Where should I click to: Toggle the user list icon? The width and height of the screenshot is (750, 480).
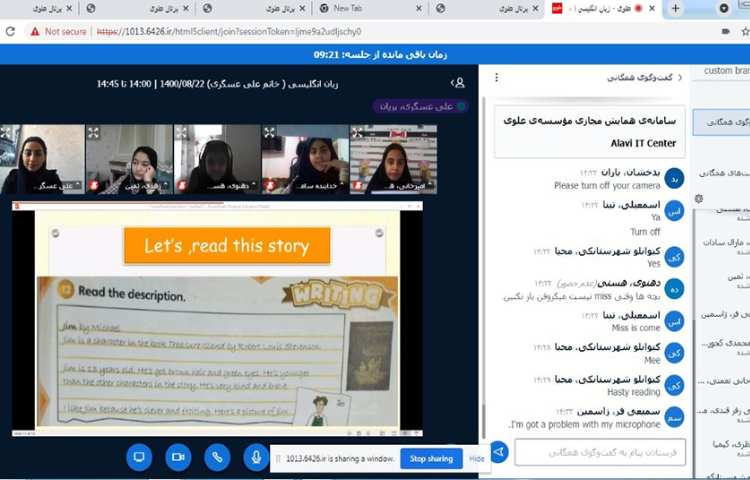[x=458, y=83]
